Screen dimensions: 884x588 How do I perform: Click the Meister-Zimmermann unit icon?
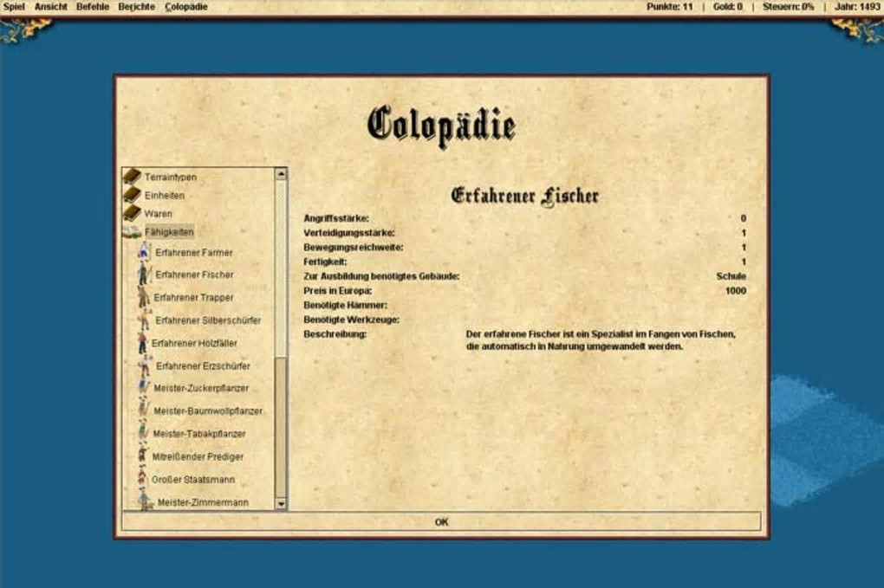tap(146, 501)
